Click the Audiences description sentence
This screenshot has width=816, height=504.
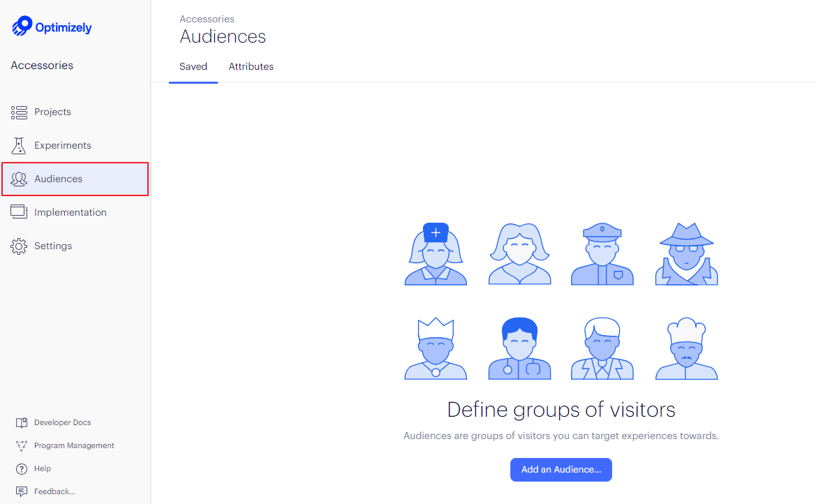(561, 436)
